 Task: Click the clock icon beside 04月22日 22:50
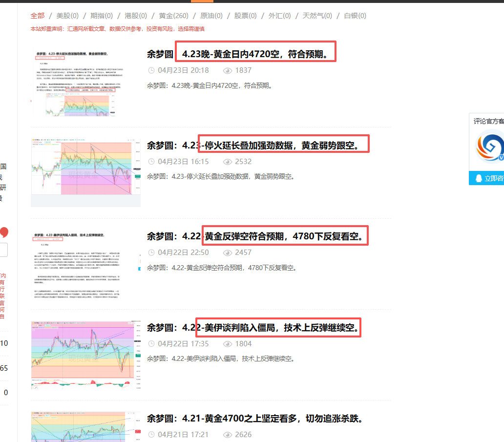[151, 253]
